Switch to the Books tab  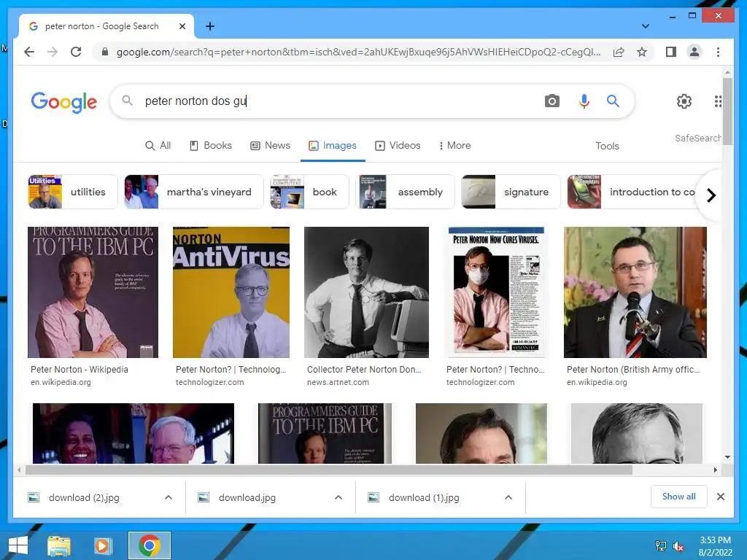(211, 145)
